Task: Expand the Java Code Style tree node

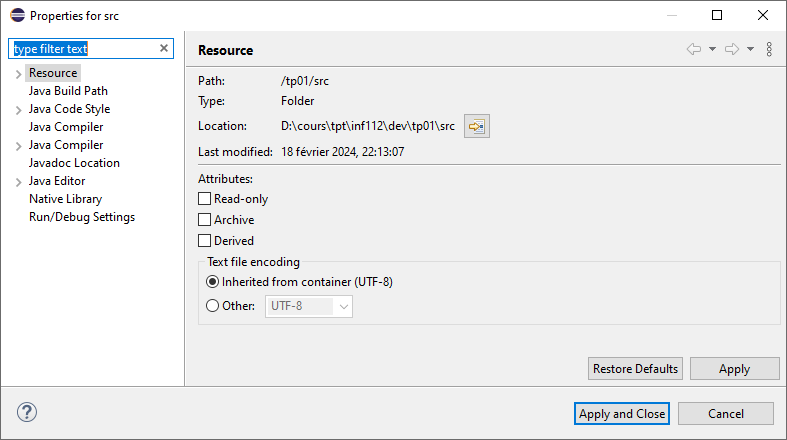Action: pyautogui.click(x=18, y=110)
